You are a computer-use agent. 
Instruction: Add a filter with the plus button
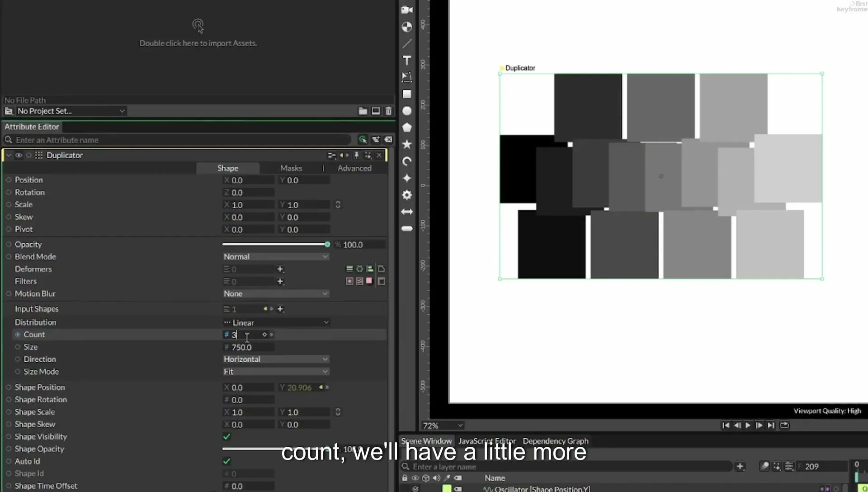point(280,281)
